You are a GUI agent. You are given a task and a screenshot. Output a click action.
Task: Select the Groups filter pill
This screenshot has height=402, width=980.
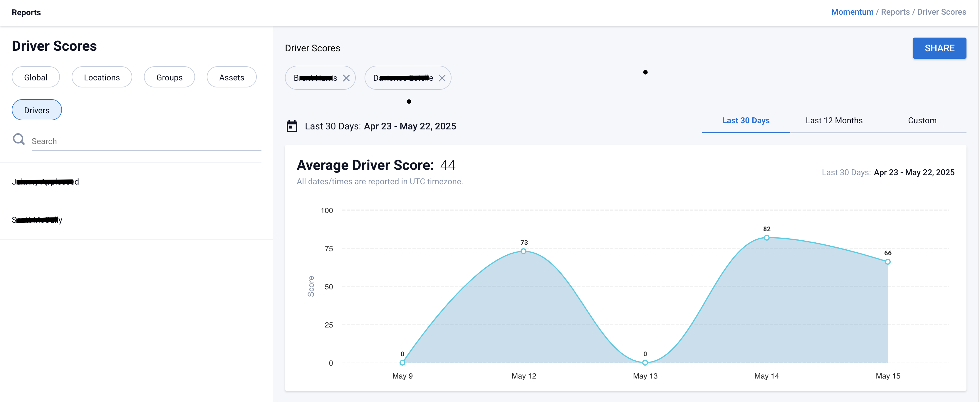[x=169, y=77]
